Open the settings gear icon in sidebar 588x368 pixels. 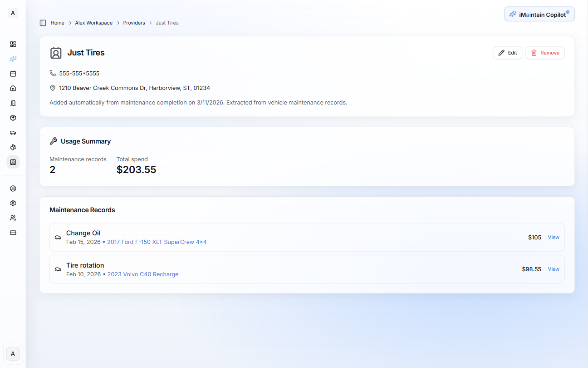click(13, 203)
